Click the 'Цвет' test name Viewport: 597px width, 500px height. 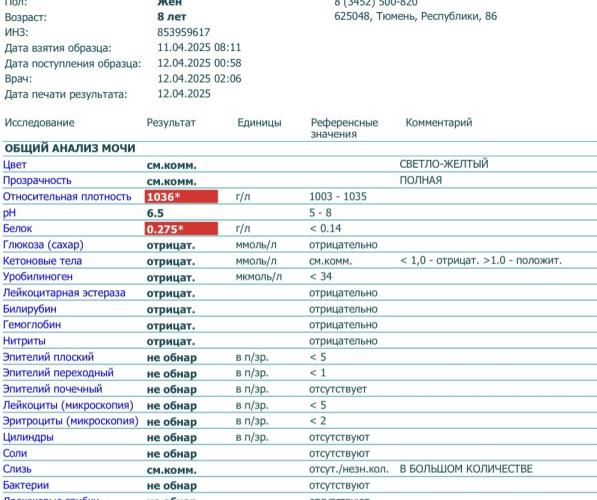[14, 165]
